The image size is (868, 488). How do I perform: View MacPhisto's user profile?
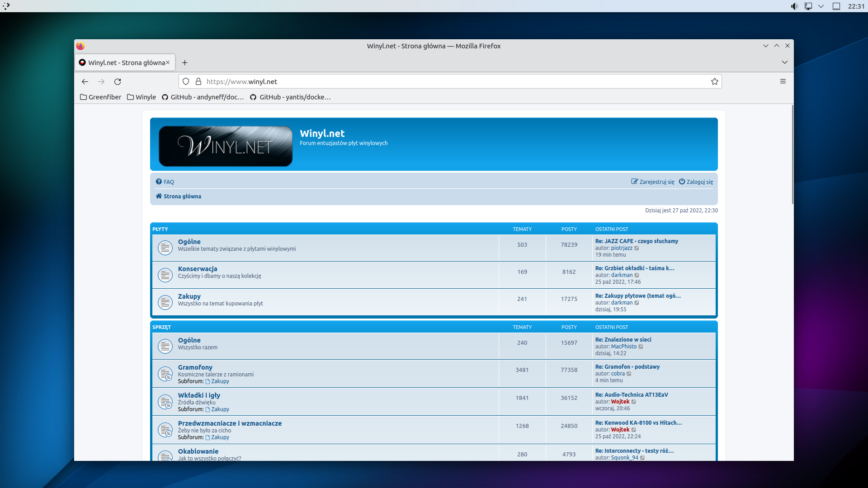[x=624, y=347]
